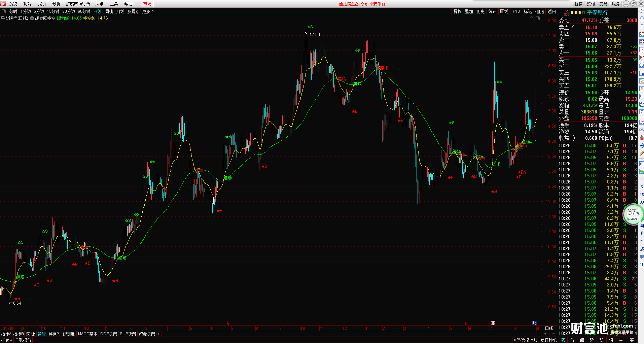Click the back arrow icon in right sidebar
Image resolution: width=644 pixels, height=344 pixels.
(641, 11)
